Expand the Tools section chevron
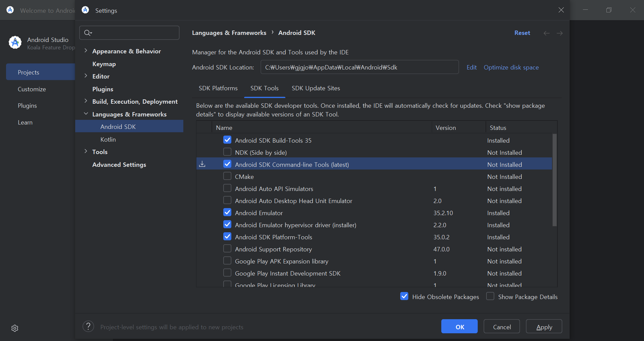 (x=86, y=151)
